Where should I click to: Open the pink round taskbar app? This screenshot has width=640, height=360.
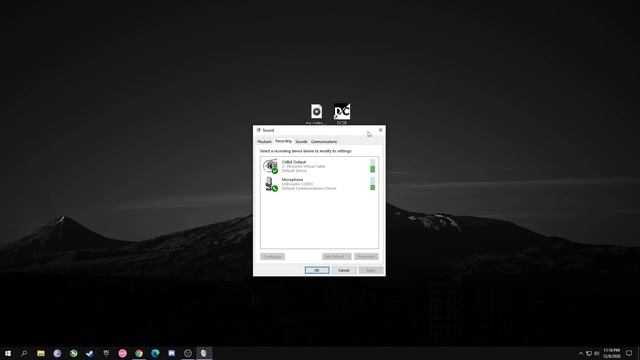click(x=122, y=353)
